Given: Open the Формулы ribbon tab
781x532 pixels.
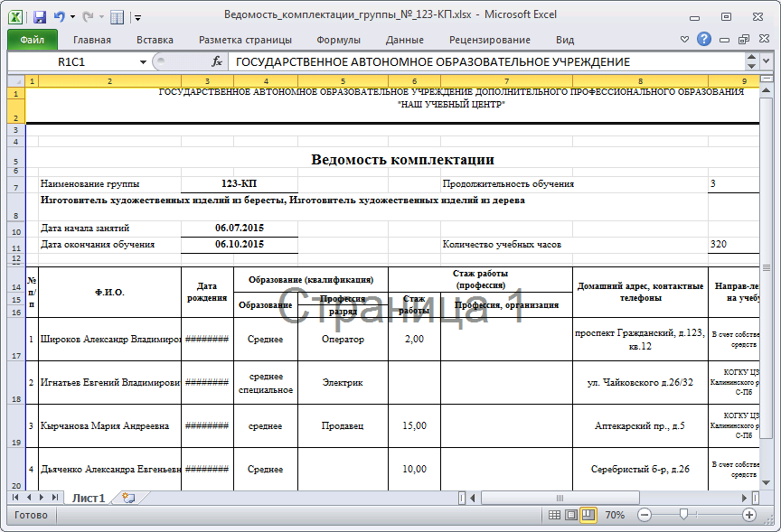Looking at the screenshot, I should (x=338, y=40).
